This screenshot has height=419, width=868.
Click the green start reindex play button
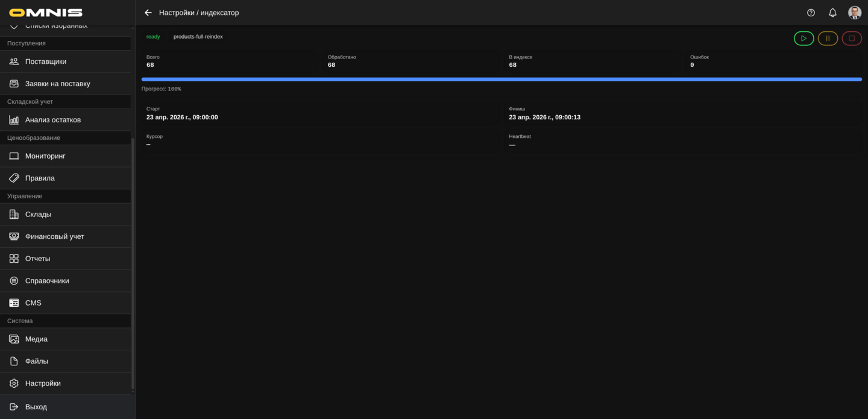[804, 39]
